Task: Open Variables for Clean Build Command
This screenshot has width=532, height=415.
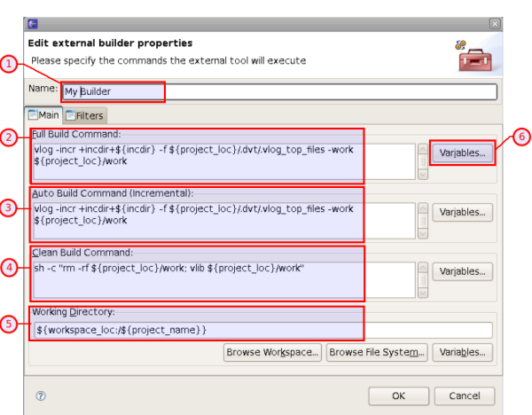Action: (x=462, y=271)
